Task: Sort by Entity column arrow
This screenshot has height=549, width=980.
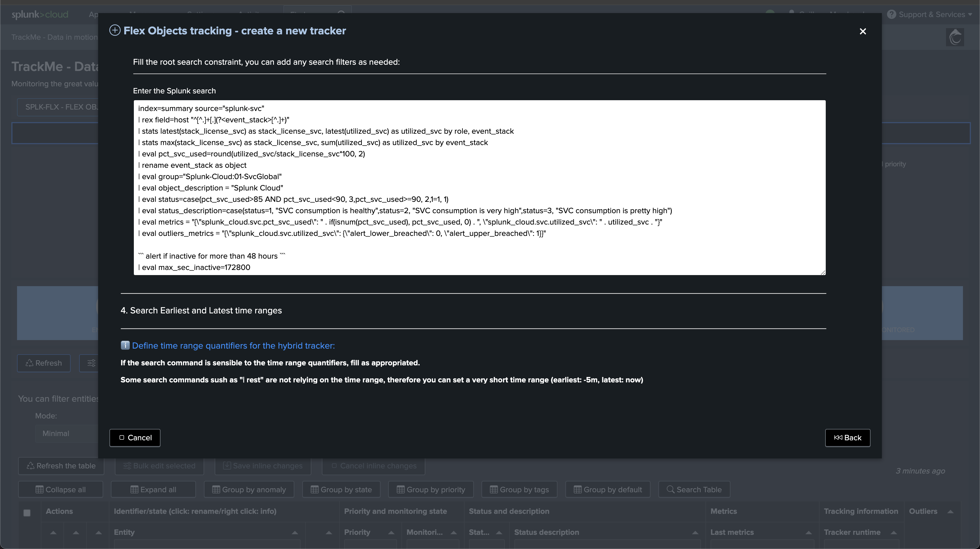Action: (294, 533)
